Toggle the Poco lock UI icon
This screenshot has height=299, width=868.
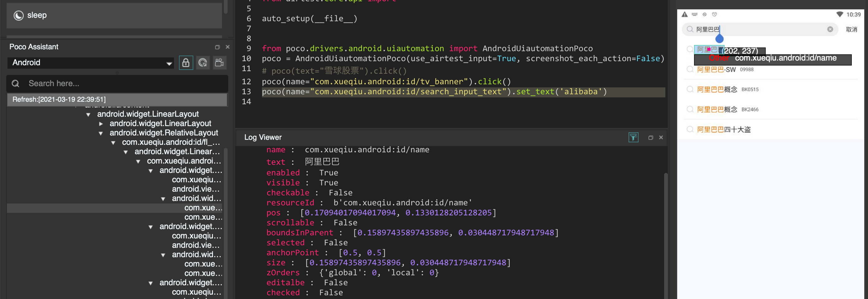coord(186,63)
